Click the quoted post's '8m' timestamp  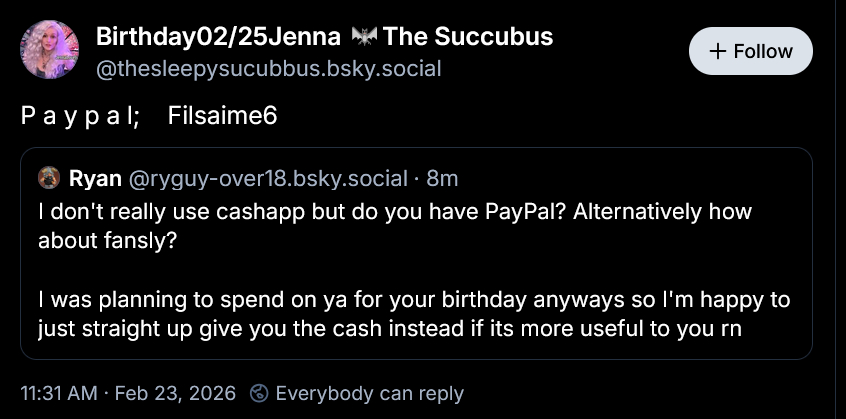click(x=442, y=179)
